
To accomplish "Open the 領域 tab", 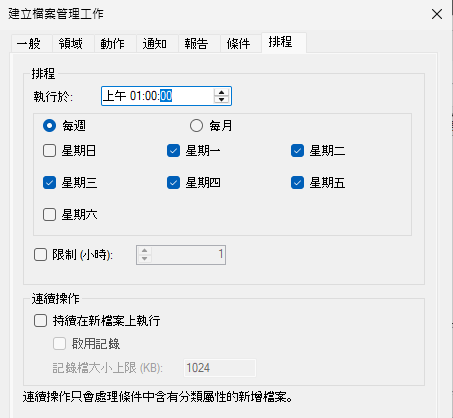I will (73, 44).
